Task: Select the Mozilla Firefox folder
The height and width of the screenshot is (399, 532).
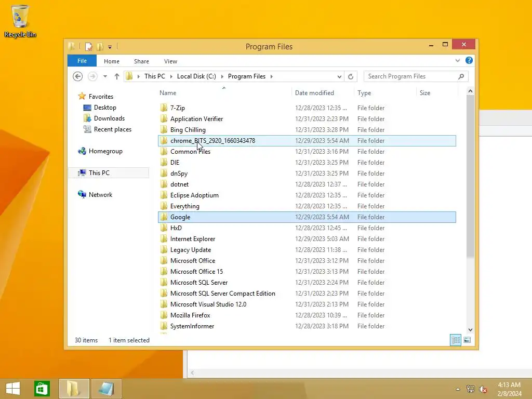Action: pos(307,315)
